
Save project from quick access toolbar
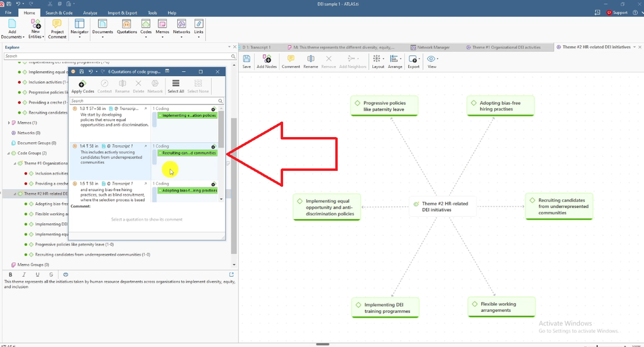point(9,4)
